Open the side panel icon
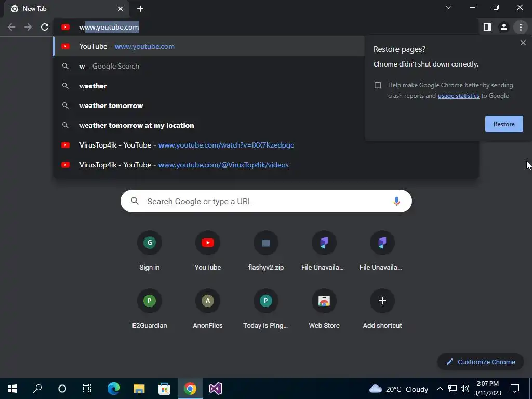Image resolution: width=532 pixels, height=399 pixels. tap(487, 27)
